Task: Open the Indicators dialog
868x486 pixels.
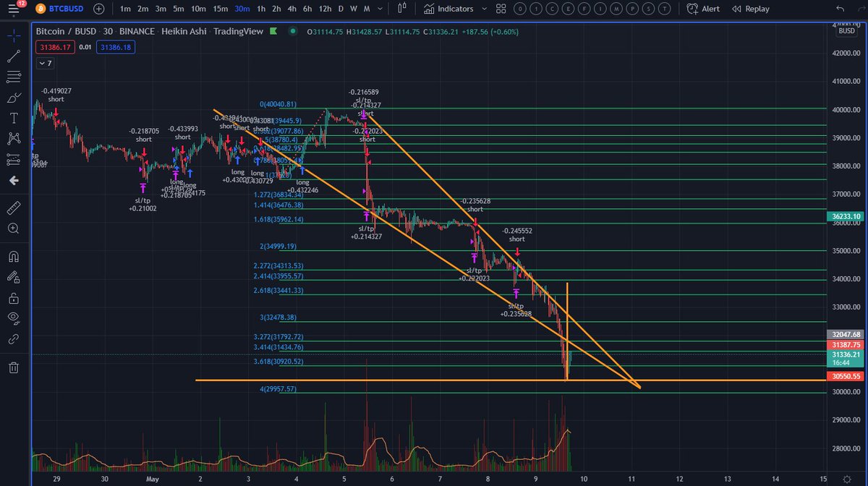Action: point(449,9)
